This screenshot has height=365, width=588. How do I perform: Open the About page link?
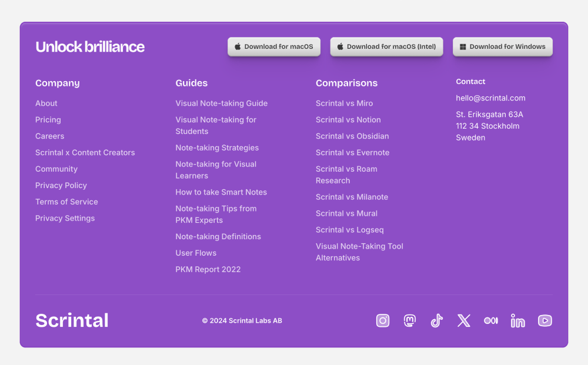[46, 103]
